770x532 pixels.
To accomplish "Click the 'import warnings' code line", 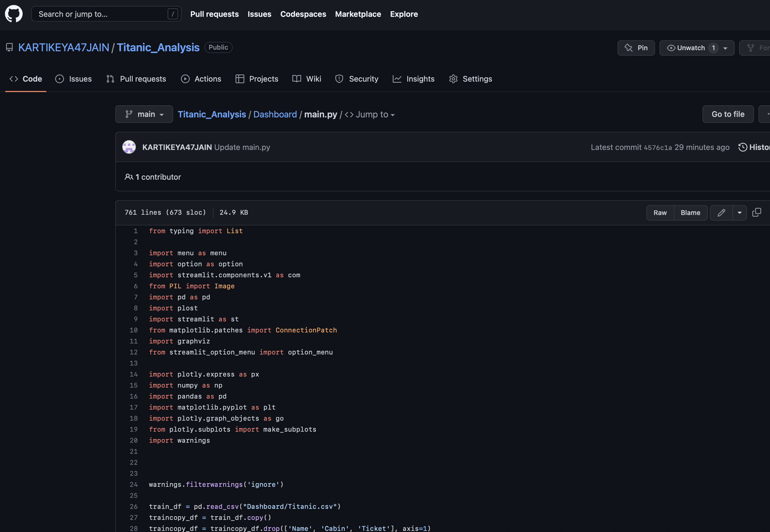I will pos(180,441).
